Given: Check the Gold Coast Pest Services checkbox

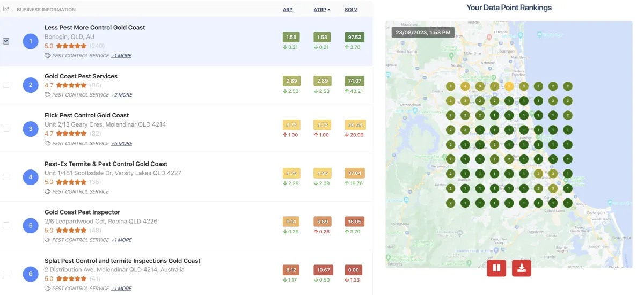Looking at the screenshot, I should point(6,85).
